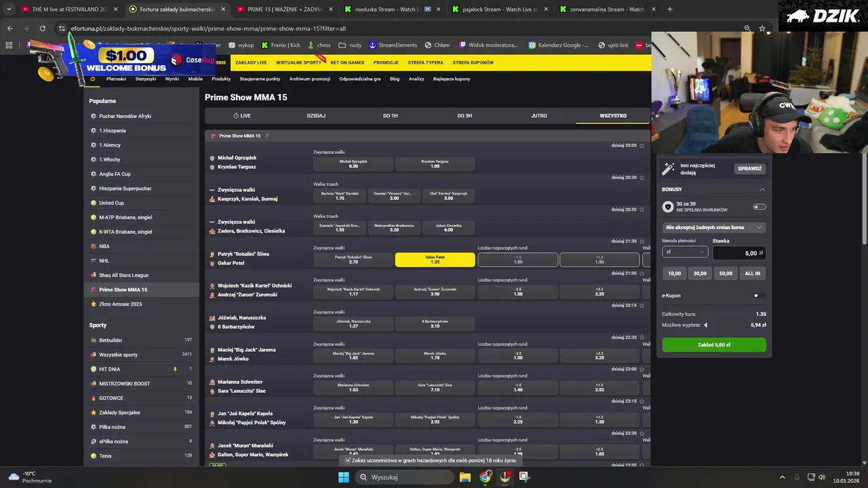Click the possible payout arrow icon
This screenshot has height=488, width=868.
[x=705, y=325]
